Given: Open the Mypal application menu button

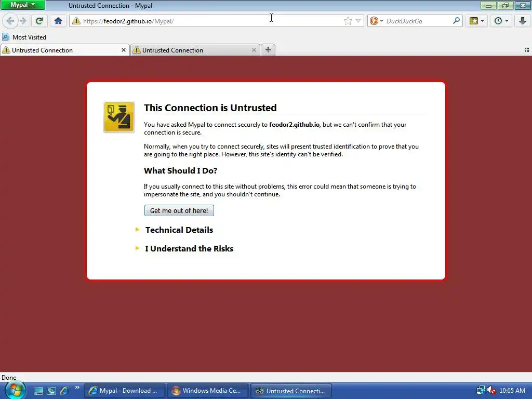Looking at the screenshot, I should point(22,5).
